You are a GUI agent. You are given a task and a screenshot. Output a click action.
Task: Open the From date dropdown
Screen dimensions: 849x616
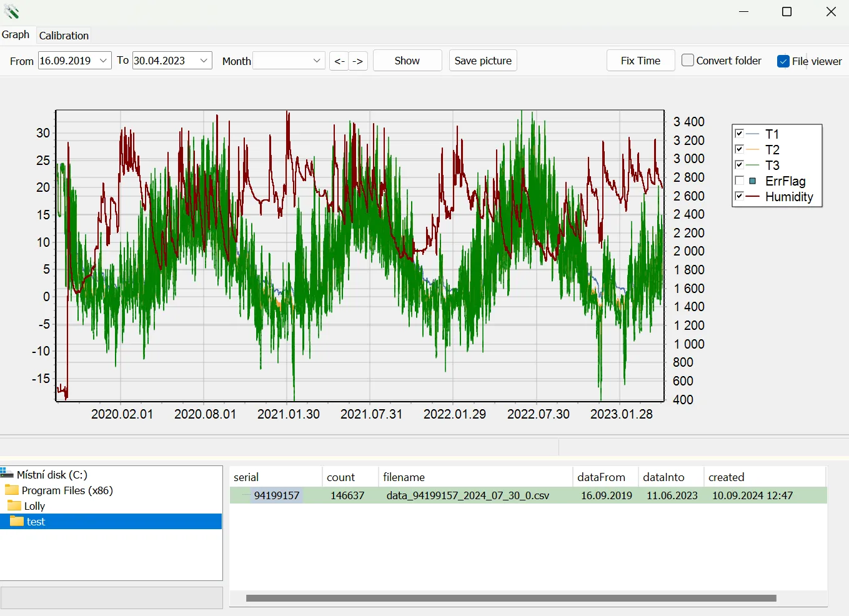click(x=102, y=60)
